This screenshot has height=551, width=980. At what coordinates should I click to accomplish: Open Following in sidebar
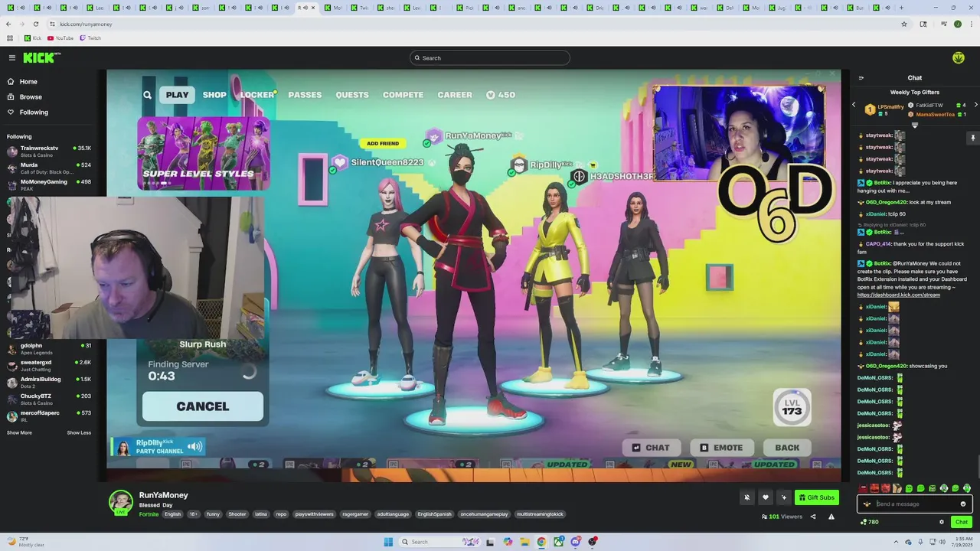[x=28, y=112]
